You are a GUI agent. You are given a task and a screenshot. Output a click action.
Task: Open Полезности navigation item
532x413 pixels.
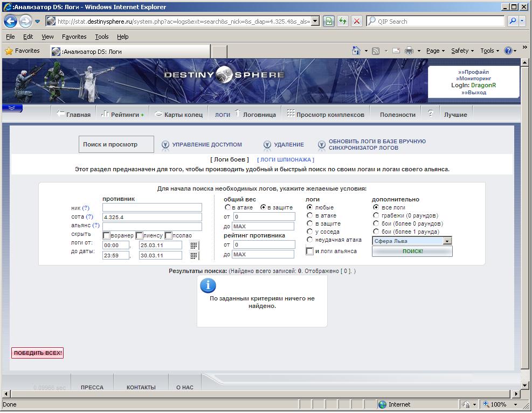(398, 115)
